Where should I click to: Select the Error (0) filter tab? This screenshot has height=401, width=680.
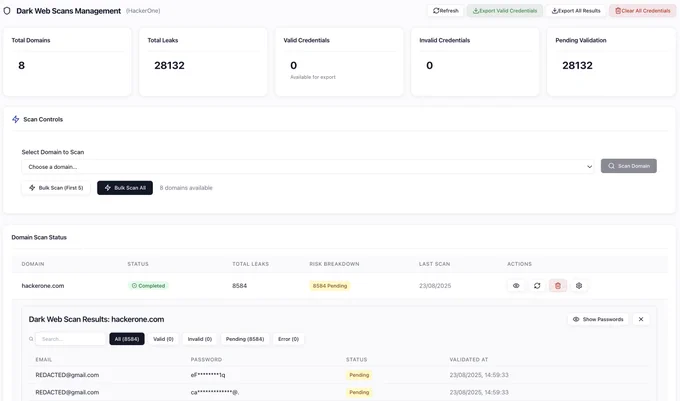(288, 339)
